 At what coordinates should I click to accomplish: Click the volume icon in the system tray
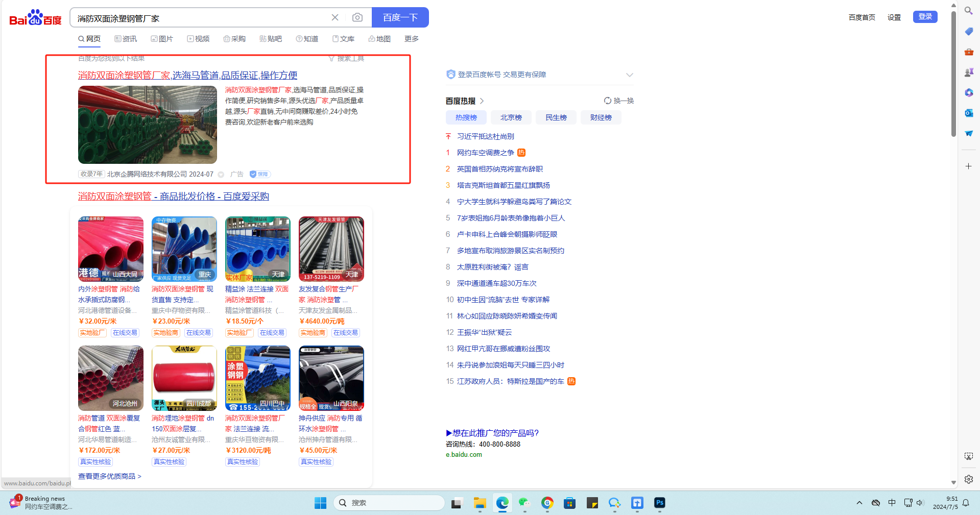pyautogui.click(x=920, y=503)
